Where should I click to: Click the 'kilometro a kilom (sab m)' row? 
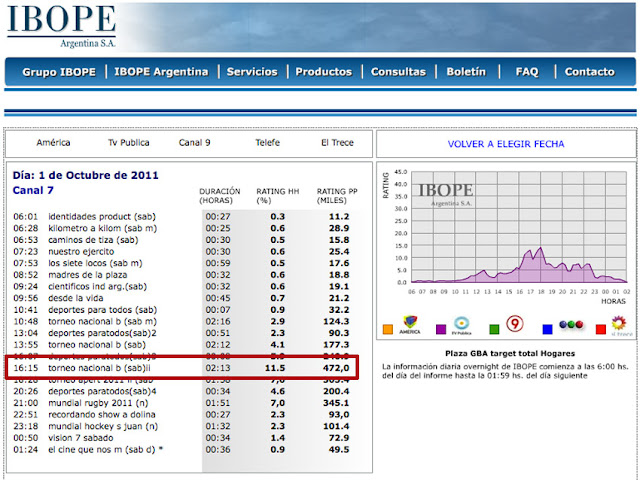(181, 228)
